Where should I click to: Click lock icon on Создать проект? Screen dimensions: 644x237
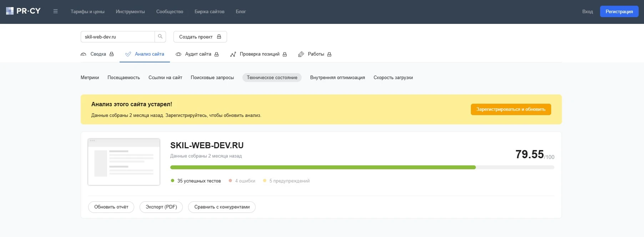point(219,37)
